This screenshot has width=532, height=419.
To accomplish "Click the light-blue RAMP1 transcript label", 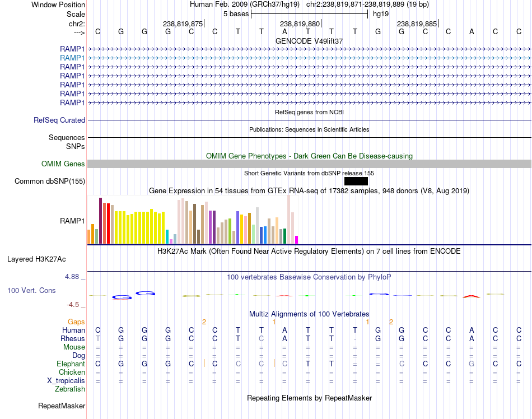I will coord(72,58).
